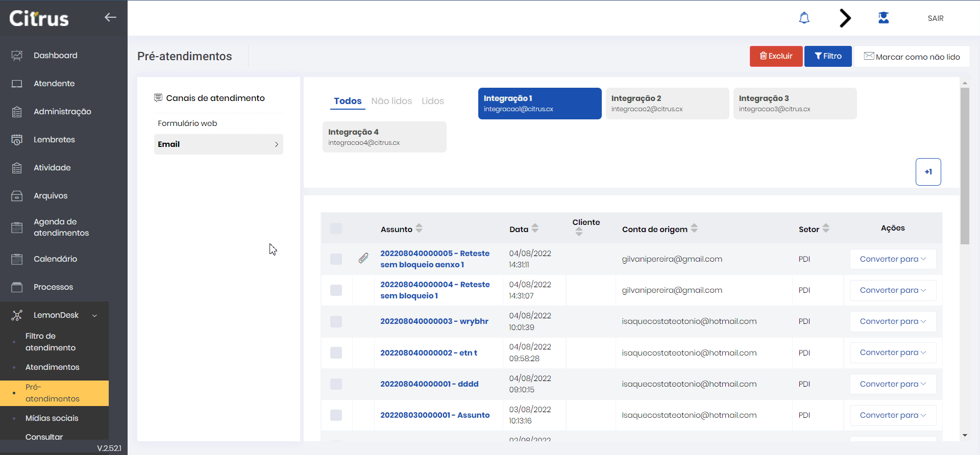This screenshot has height=455, width=980.
Task: Collapse the LemonDesk sidebar menu
Action: pyautogui.click(x=94, y=316)
